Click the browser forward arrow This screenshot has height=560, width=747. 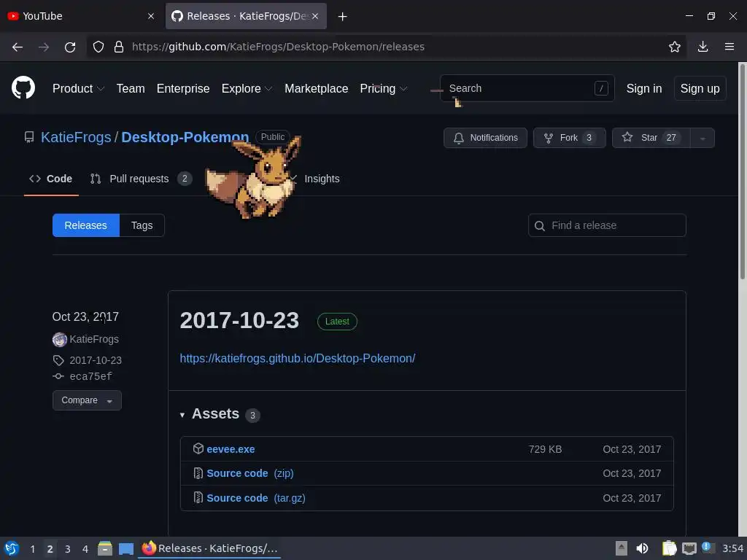pos(44,47)
